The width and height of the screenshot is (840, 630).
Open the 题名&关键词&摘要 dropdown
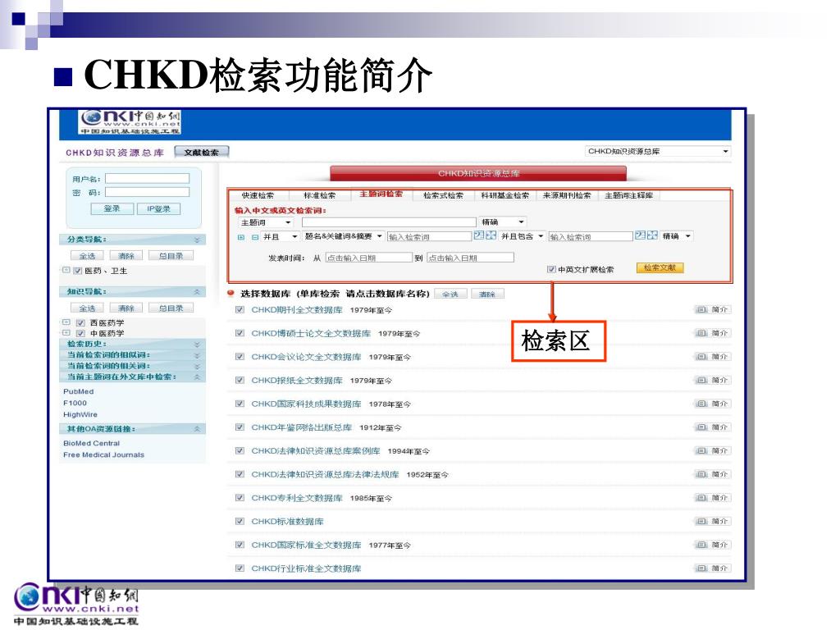coord(343,236)
